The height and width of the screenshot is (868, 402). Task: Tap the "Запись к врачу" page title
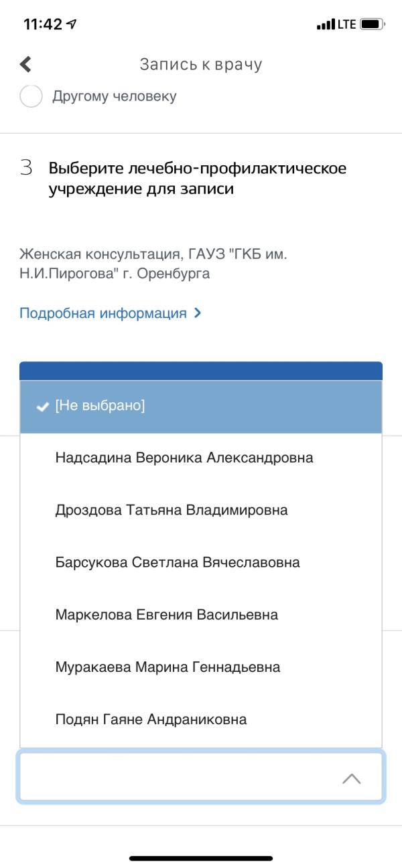tap(201, 64)
